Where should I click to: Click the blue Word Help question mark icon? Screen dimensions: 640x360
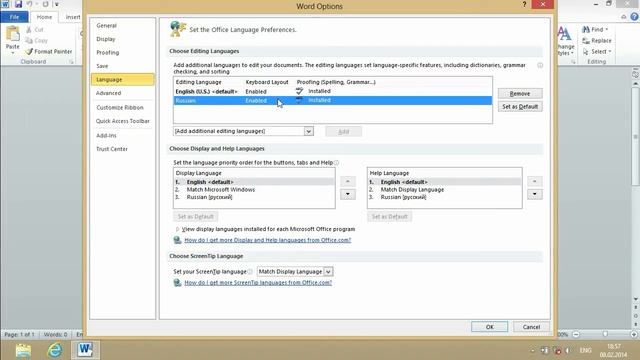click(634, 17)
